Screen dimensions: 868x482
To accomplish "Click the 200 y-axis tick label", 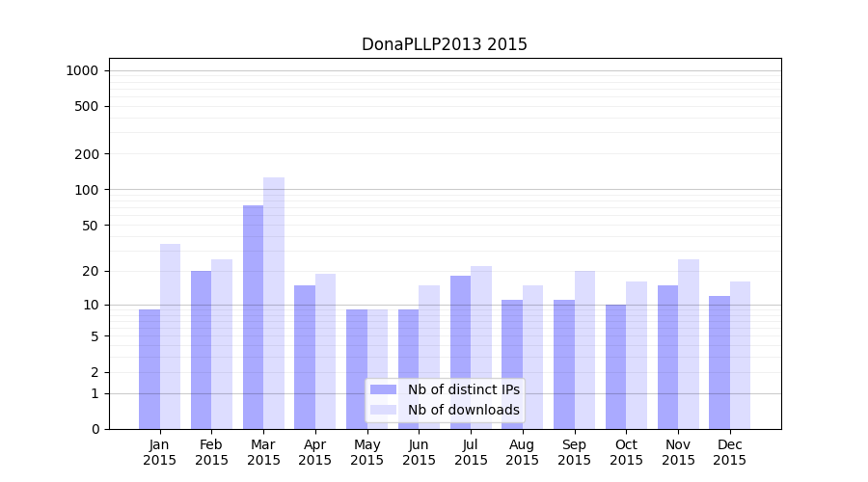I will tap(87, 154).
